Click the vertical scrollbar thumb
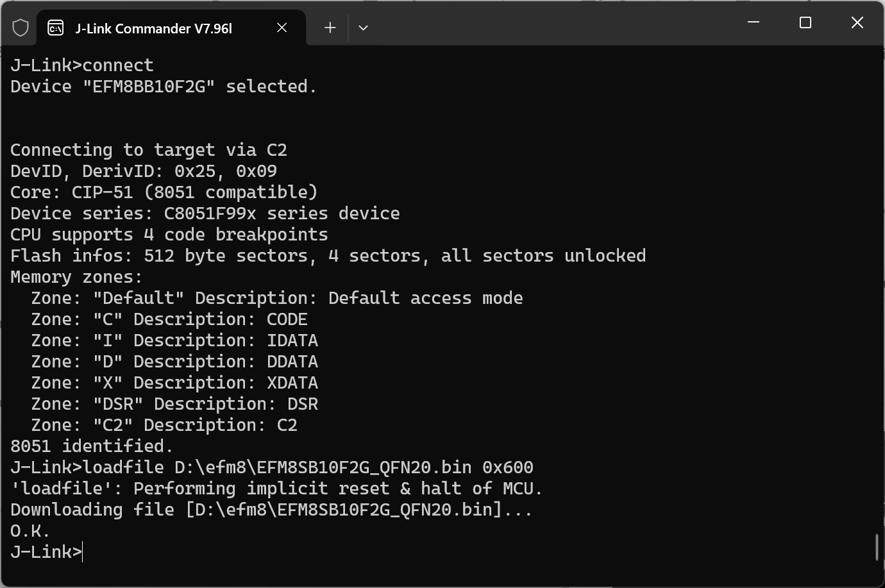The width and height of the screenshot is (885, 588). click(877, 547)
